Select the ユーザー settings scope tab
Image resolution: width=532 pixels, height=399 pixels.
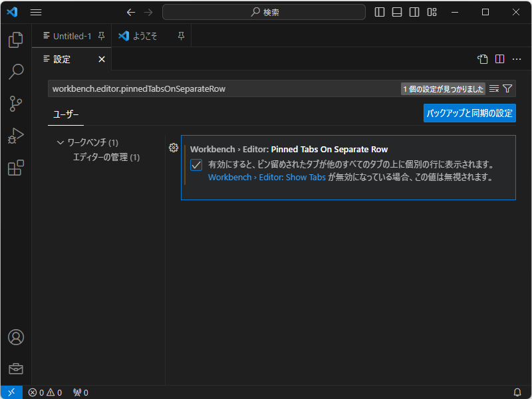coord(66,114)
